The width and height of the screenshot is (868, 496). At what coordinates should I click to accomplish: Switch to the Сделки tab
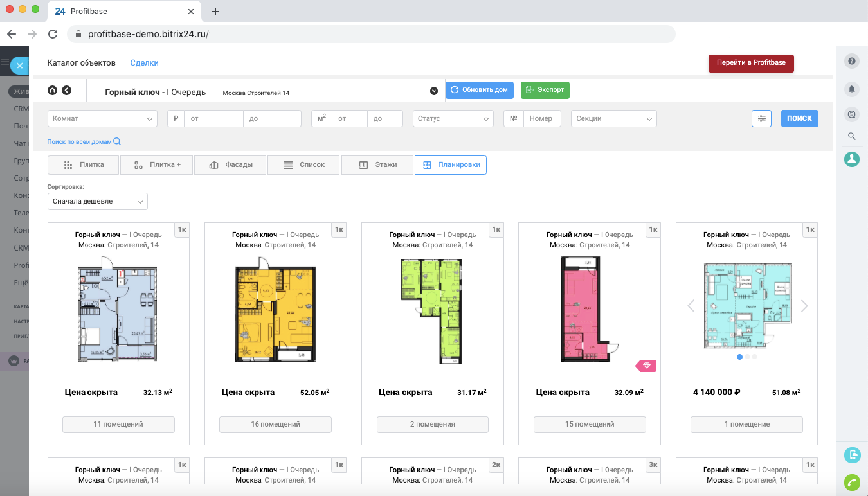(144, 63)
